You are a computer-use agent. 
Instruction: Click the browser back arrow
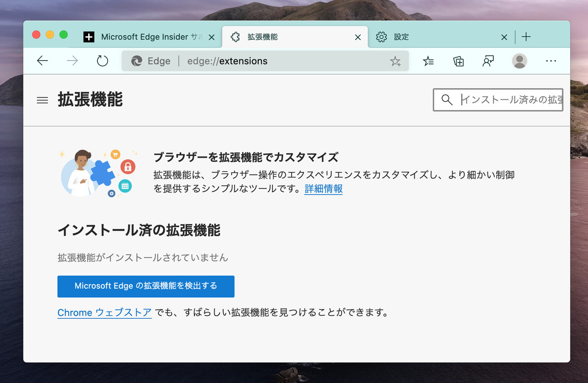(42, 61)
